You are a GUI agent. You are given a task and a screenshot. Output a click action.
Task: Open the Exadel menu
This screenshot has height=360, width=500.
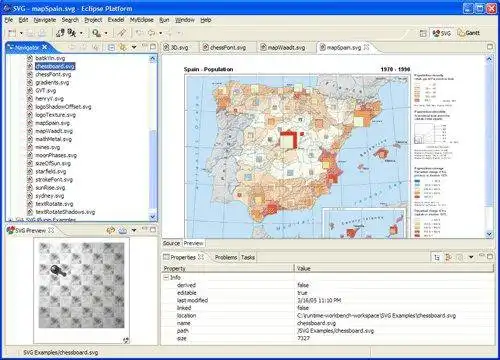(116, 20)
